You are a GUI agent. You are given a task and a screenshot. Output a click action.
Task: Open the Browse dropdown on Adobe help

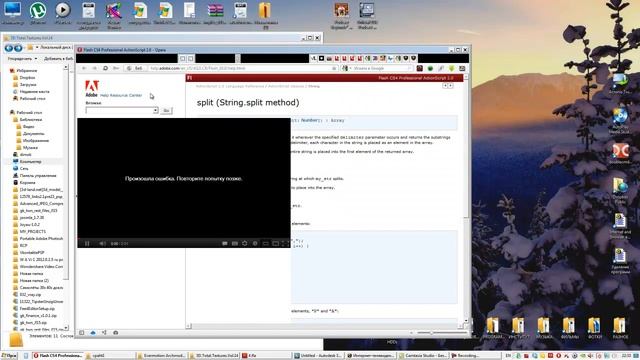coord(156,111)
